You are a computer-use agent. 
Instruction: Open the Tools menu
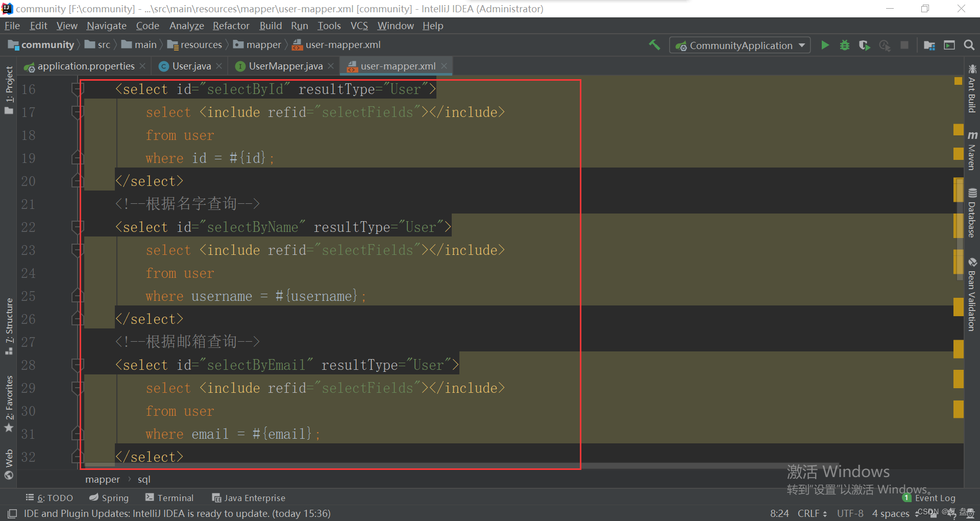click(x=329, y=26)
